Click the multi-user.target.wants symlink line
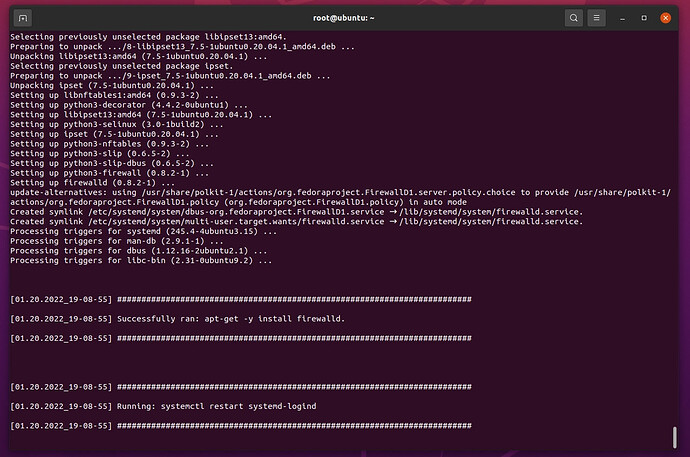Image resolution: width=690 pixels, height=457 pixels. click(296, 222)
